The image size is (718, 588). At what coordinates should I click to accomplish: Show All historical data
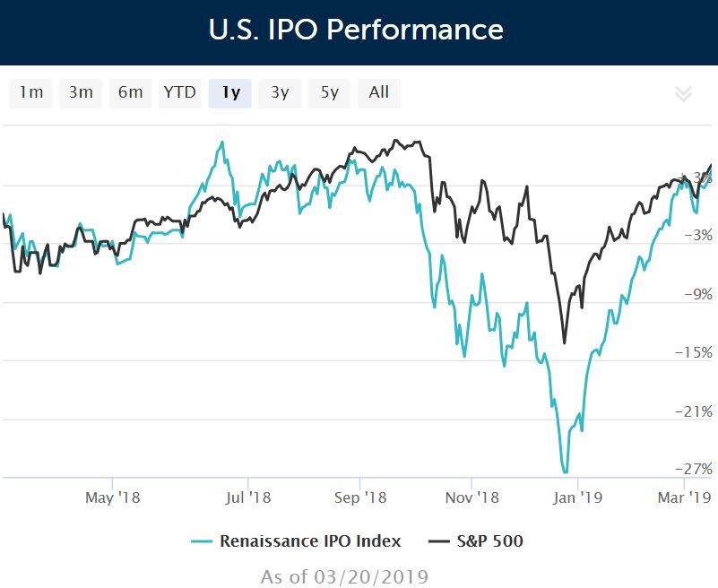point(379,92)
